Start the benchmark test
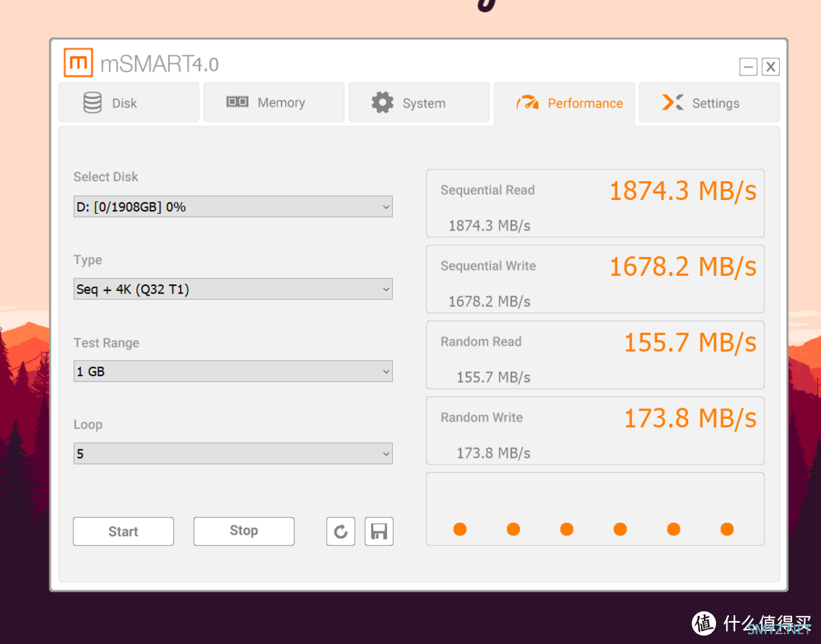Image resolution: width=821 pixels, height=644 pixels. pos(124,531)
